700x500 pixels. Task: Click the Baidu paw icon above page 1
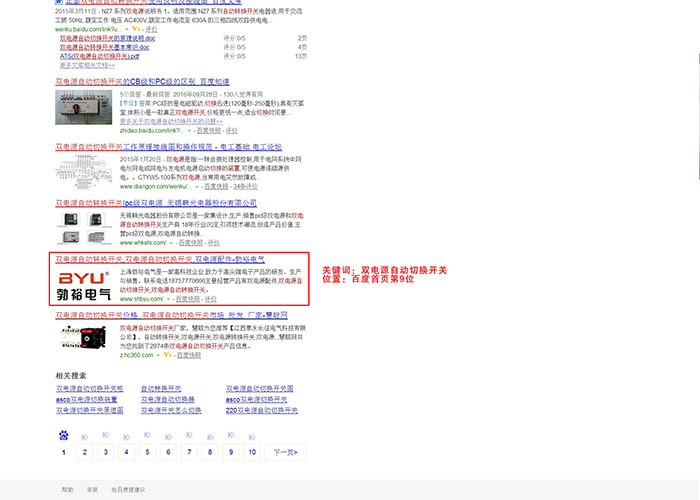pyautogui.click(x=64, y=435)
